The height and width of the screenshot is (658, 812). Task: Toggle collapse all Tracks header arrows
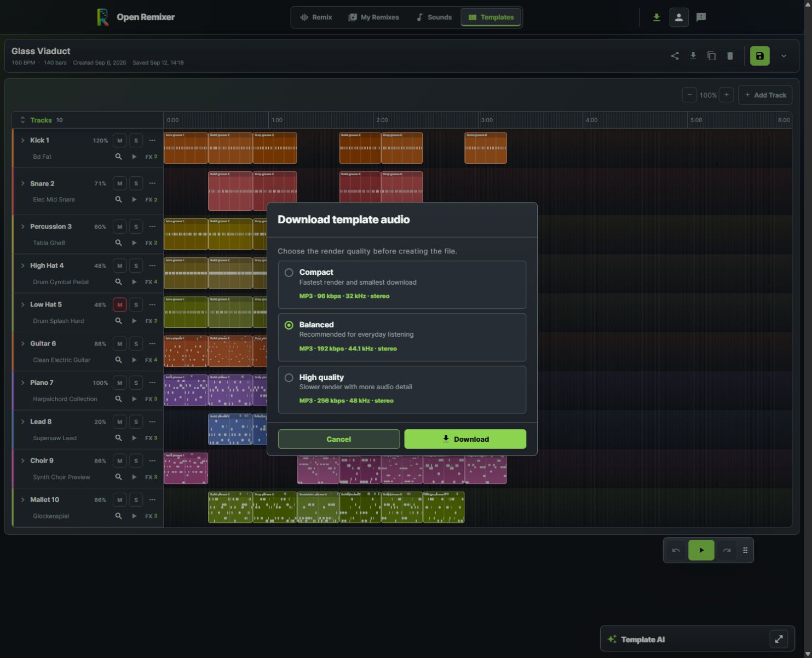point(22,120)
